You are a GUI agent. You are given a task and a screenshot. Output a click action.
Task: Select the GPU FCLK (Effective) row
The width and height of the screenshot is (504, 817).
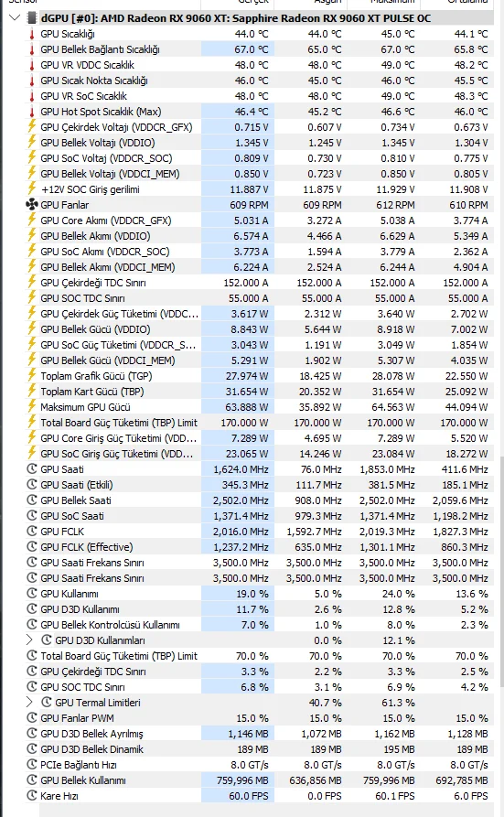[x=259, y=547]
